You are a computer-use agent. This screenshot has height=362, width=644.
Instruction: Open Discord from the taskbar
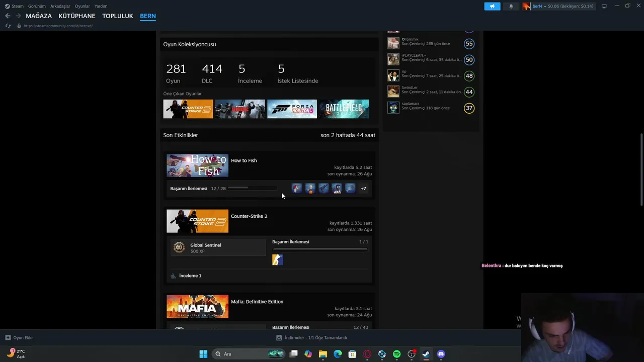pyautogui.click(x=441, y=354)
